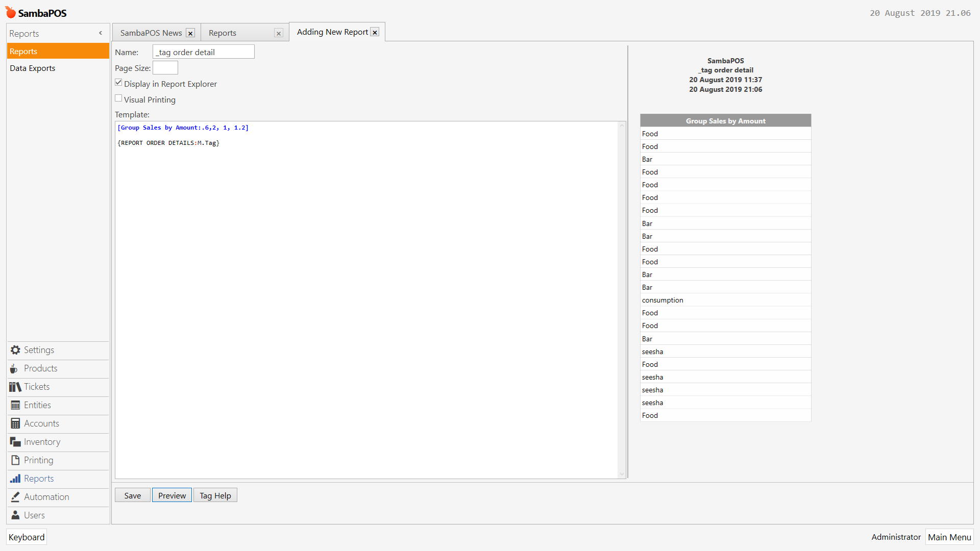
Task: Go to Main Menu
Action: click(949, 537)
